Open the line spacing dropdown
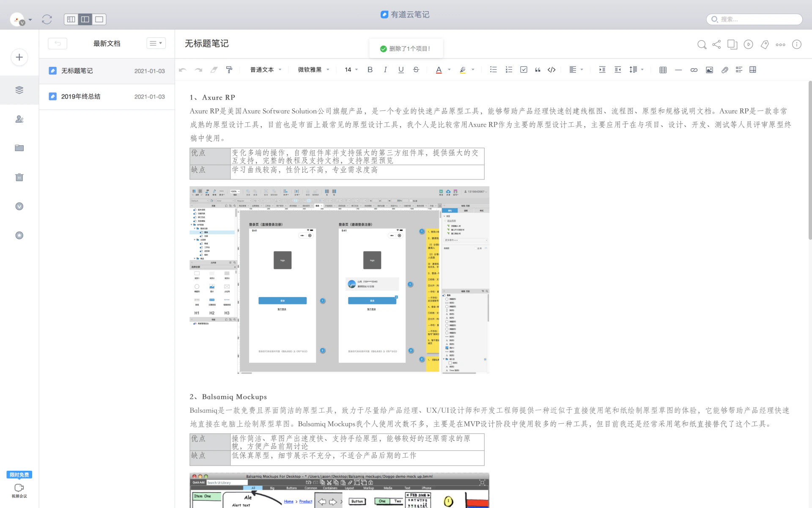Screen dimensions: 812x508 point(636,70)
